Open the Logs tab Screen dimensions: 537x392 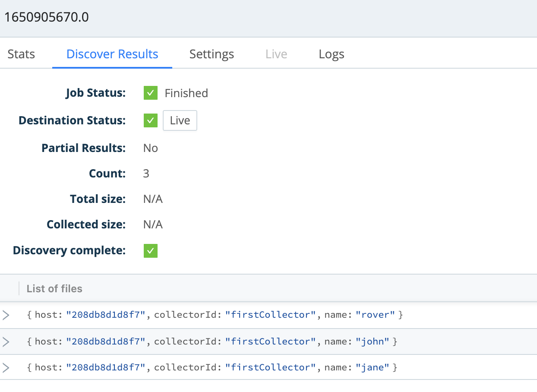[331, 54]
